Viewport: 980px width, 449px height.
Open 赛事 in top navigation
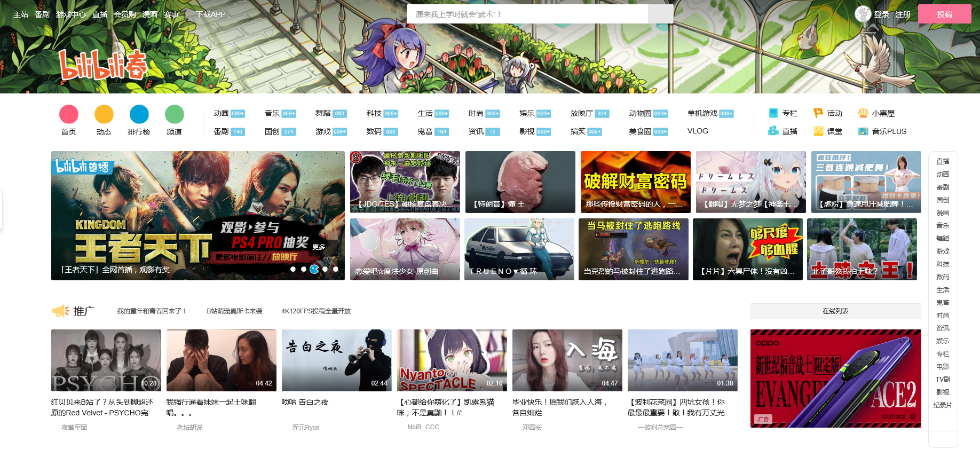[x=171, y=14]
